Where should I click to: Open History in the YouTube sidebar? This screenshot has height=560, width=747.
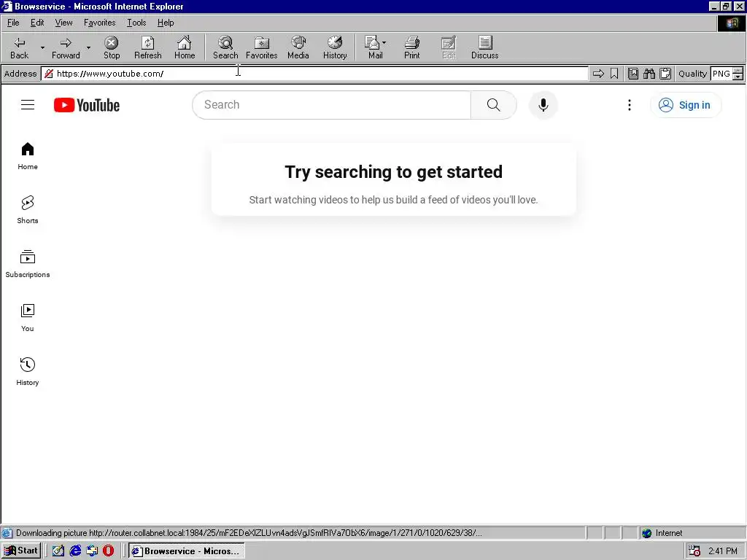[28, 371]
